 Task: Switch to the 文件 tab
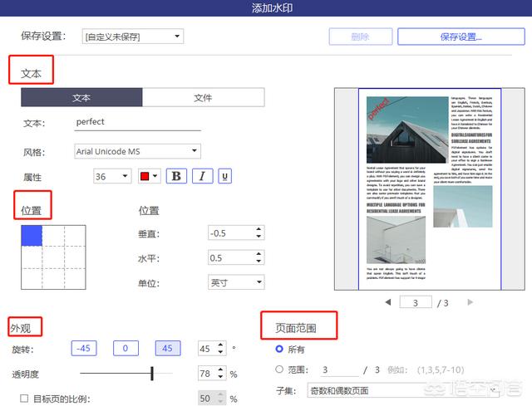click(203, 98)
